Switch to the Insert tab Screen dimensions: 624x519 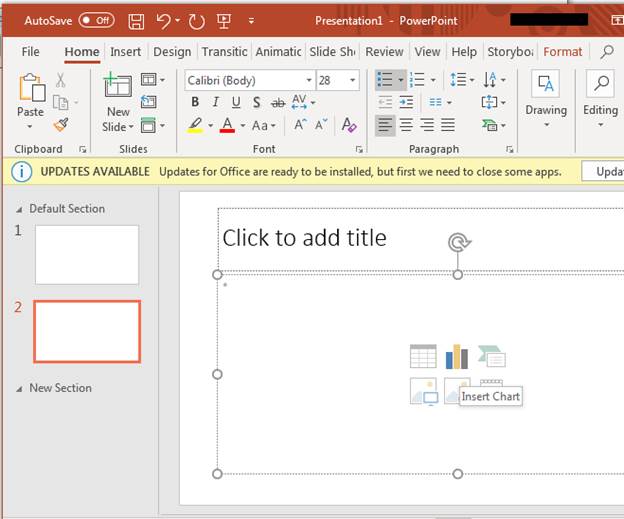coord(125,52)
